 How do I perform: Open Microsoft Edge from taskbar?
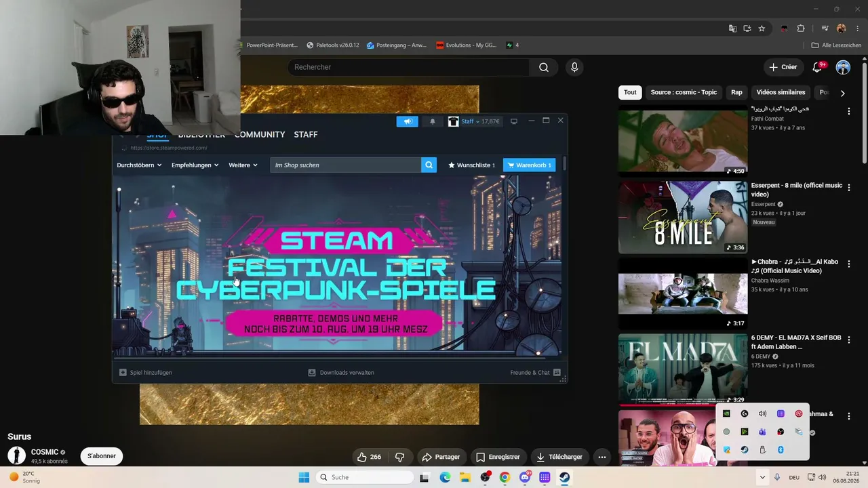[x=445, y=477]
